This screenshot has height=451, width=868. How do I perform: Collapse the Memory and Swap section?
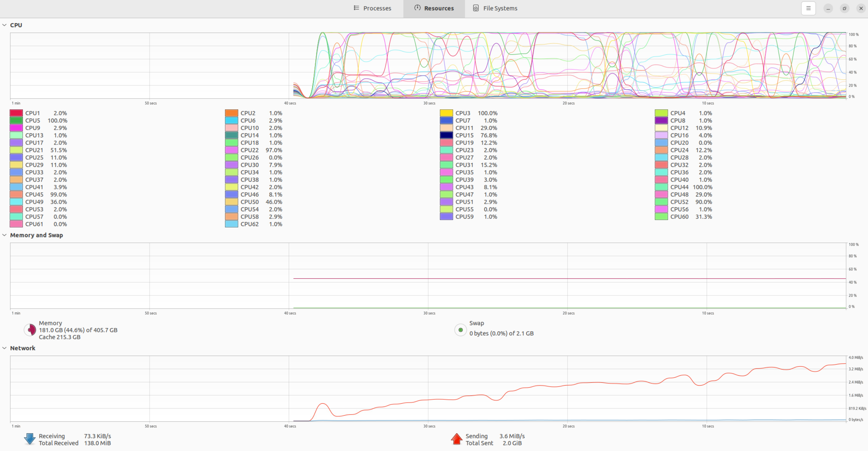click(x=4, y=235)
